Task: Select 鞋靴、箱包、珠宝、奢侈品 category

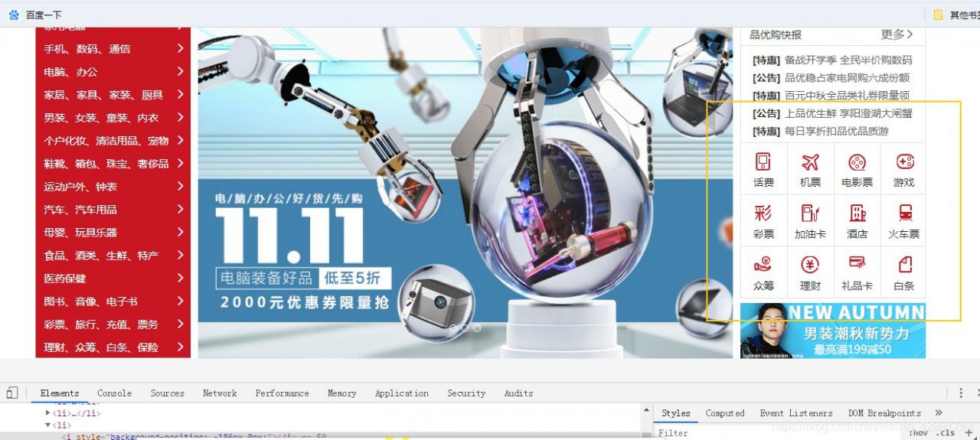Action: 106,164
